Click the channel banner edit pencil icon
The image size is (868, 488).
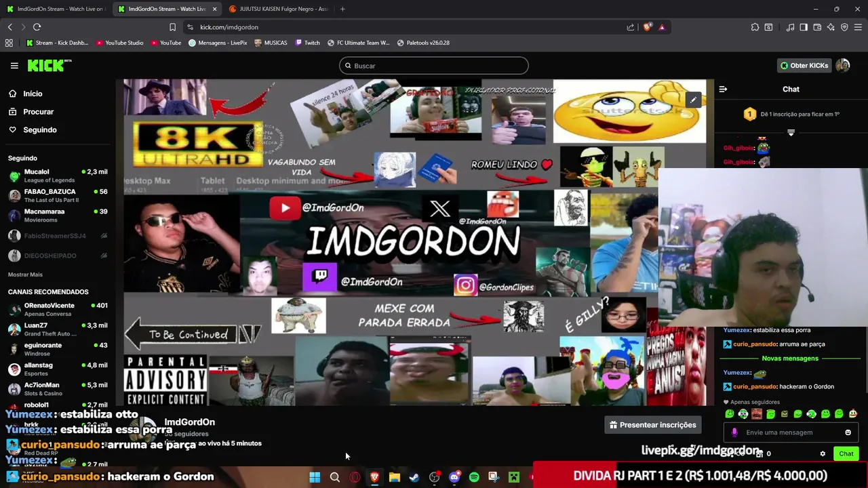(693, 100)
